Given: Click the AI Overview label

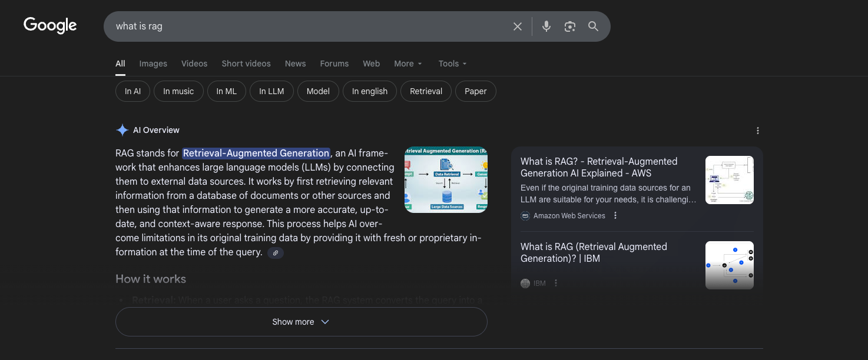Looking at the screenshot, I should tap(156, 130).
